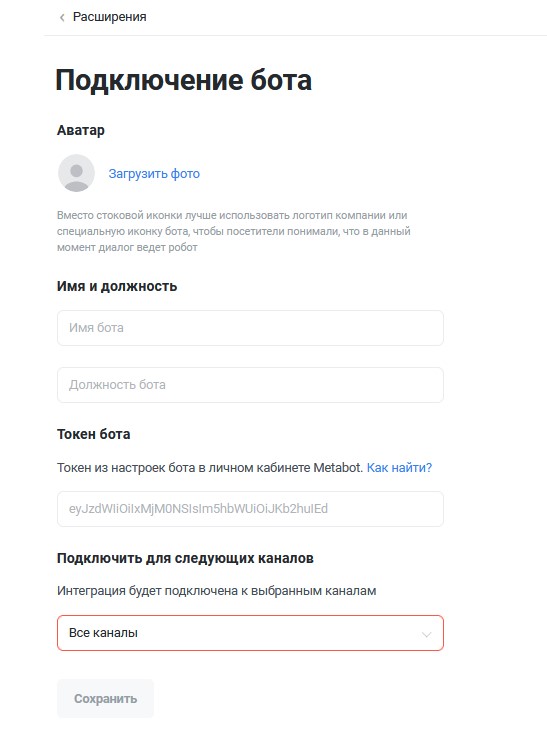Click the gray avatar placeholder icon
The width and height of the screenshot is (547, 754).
pos(76,173)
